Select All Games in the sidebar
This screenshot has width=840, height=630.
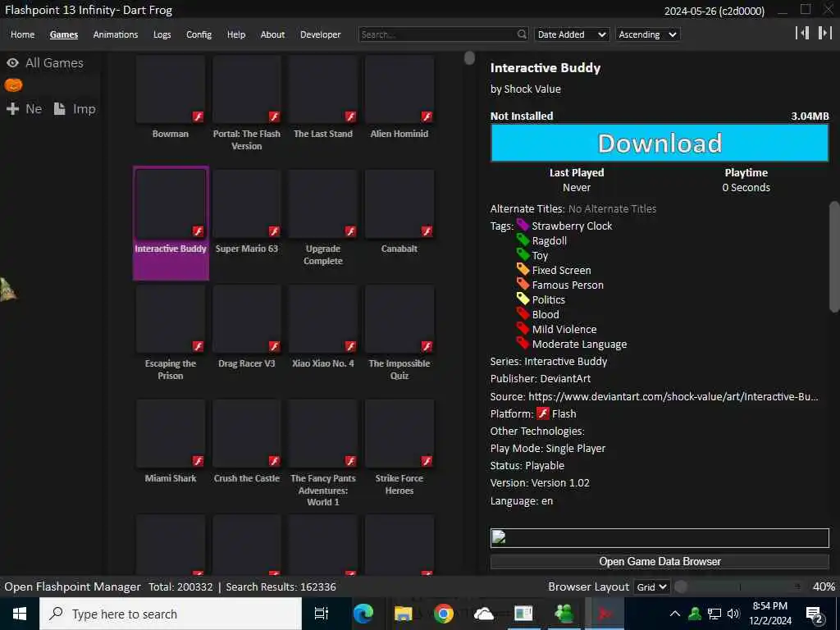[54, 62]
